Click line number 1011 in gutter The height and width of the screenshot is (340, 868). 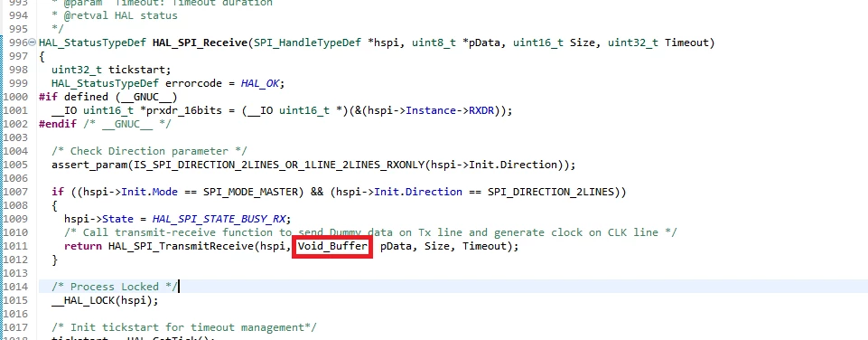click(15, 246)
